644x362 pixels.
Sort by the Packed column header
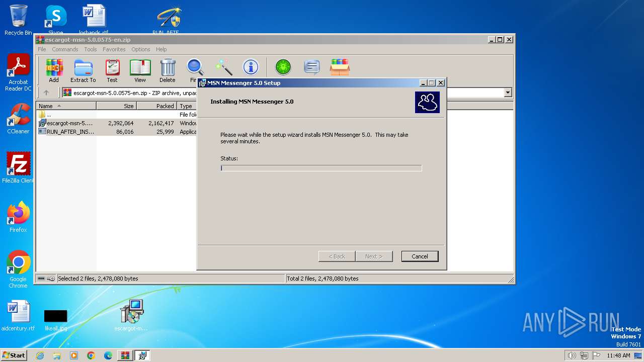(156, 106)
